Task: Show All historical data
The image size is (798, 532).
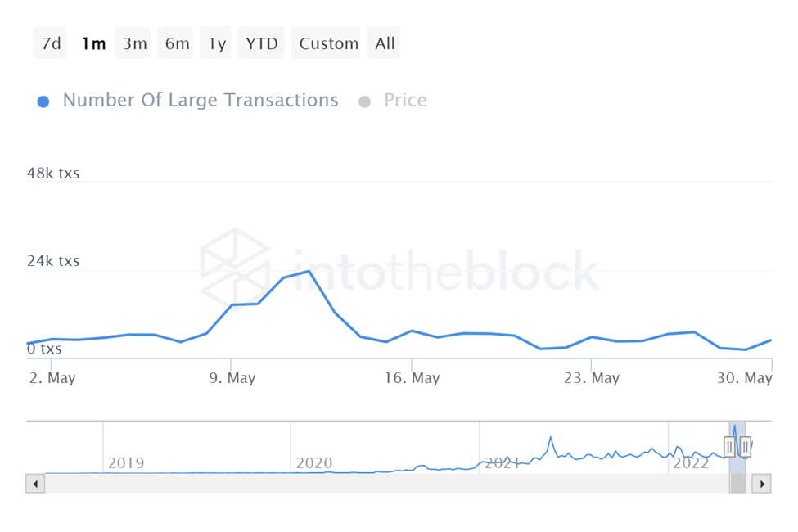Action: pyautogui.click(x=385, y=43)
